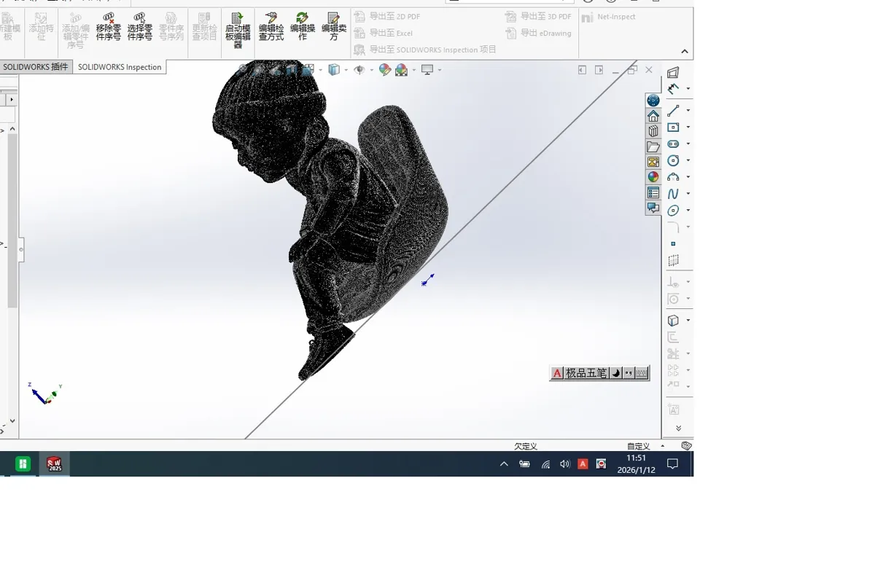Click 自定义 unit system in status bar
875x588 pixels.
[638, 447]
